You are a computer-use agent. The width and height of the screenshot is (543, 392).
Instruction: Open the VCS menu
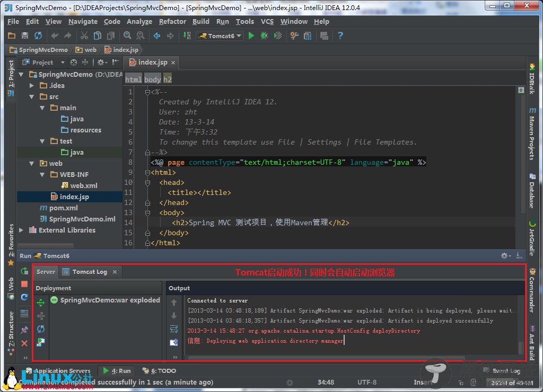[x=267, y=21]
